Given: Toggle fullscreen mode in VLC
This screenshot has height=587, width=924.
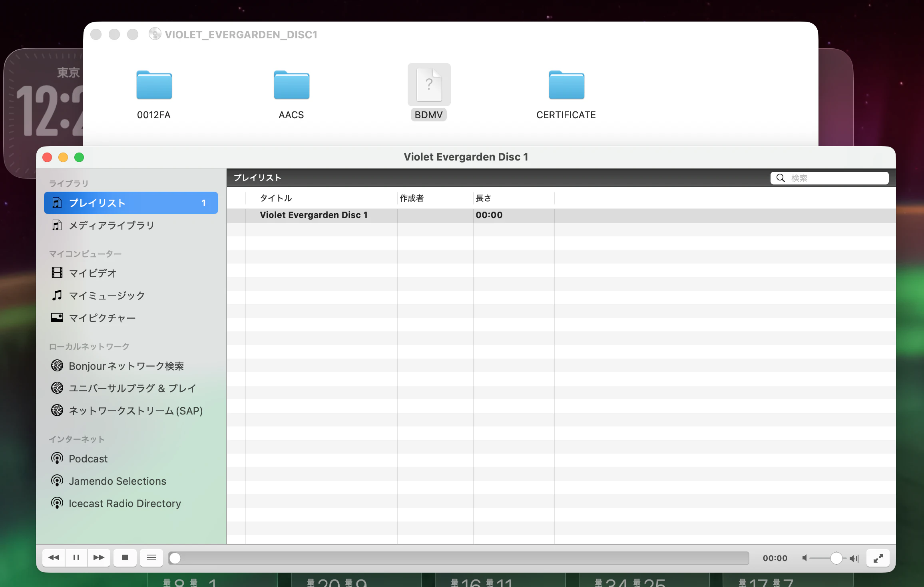Looking at the screenshot, I should [x=878, y=558].
